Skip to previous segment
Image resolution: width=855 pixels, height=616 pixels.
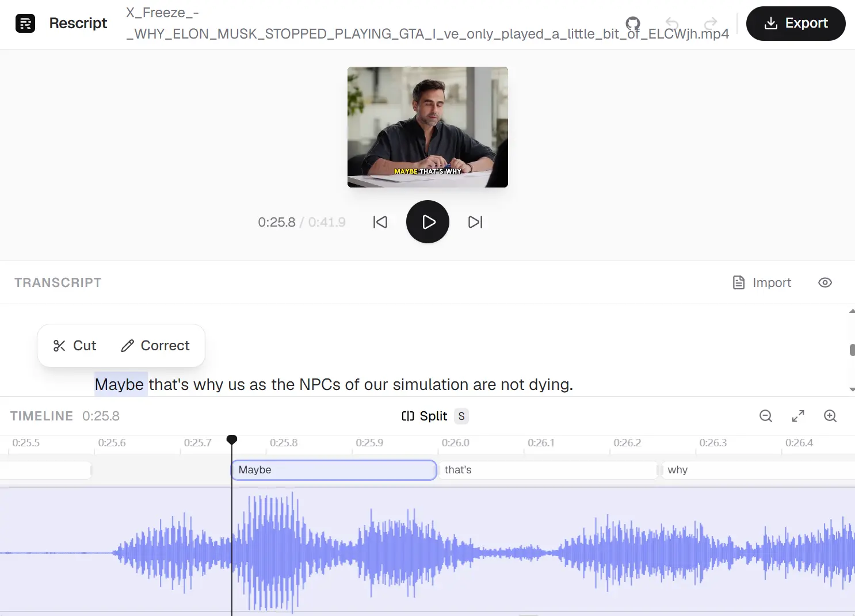(380, 222)
